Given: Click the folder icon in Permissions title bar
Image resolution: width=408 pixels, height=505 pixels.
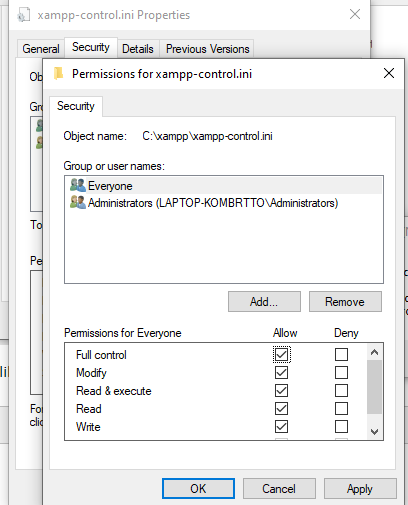Looking at the screenshot, I should pos(59,73).
